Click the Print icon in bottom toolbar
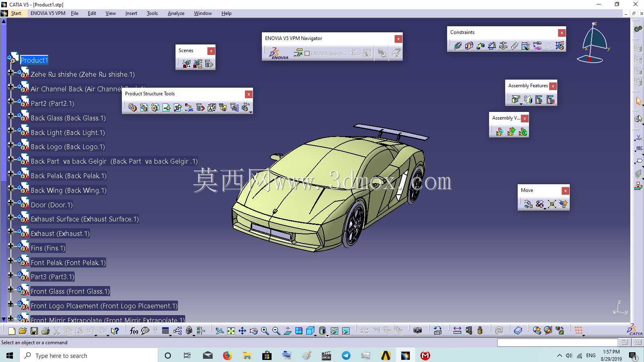644x362 pixels. click(46, 331)
